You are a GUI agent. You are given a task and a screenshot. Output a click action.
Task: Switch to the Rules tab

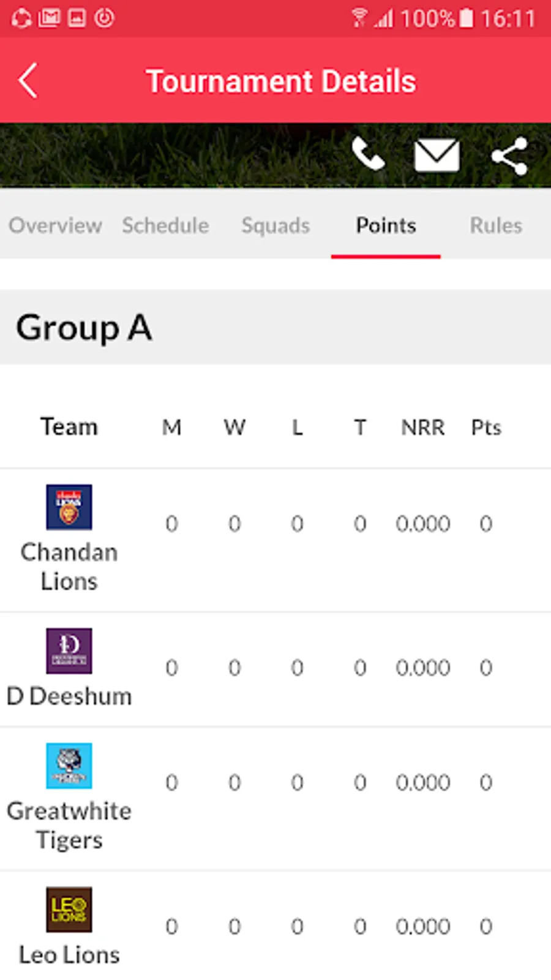click(496, 225)
